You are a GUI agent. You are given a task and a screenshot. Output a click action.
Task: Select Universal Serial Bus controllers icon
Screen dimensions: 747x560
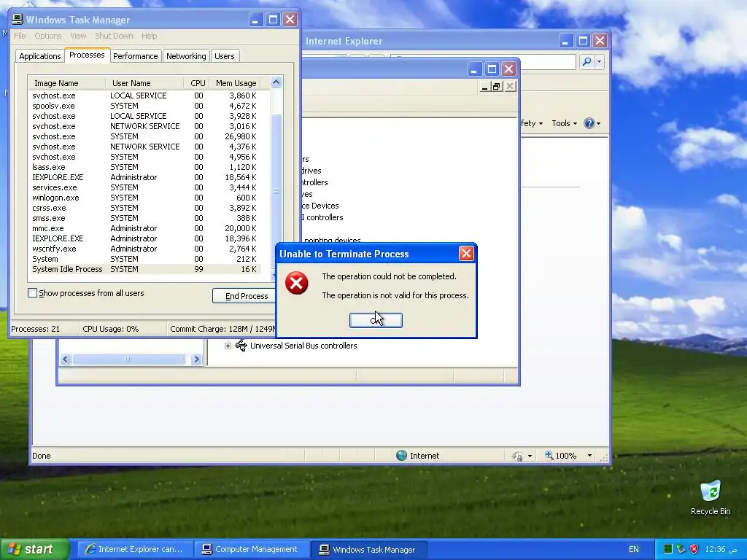[x=241, y=345]
